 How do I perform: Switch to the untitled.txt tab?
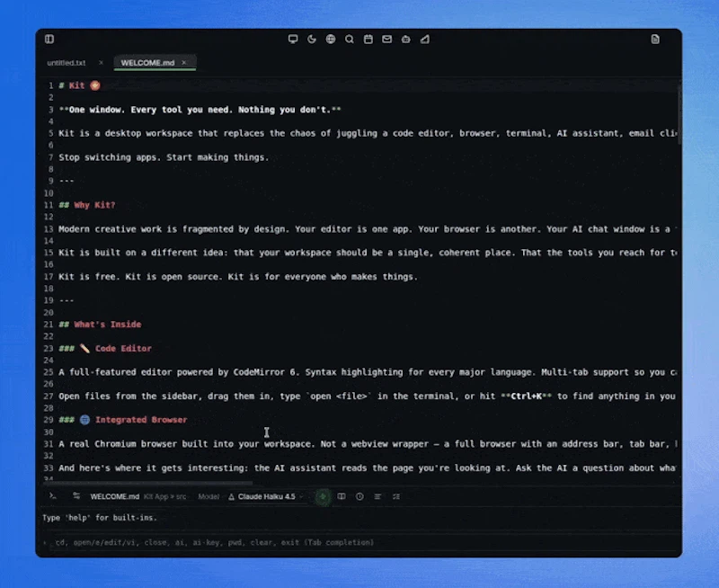click(67, 63)
